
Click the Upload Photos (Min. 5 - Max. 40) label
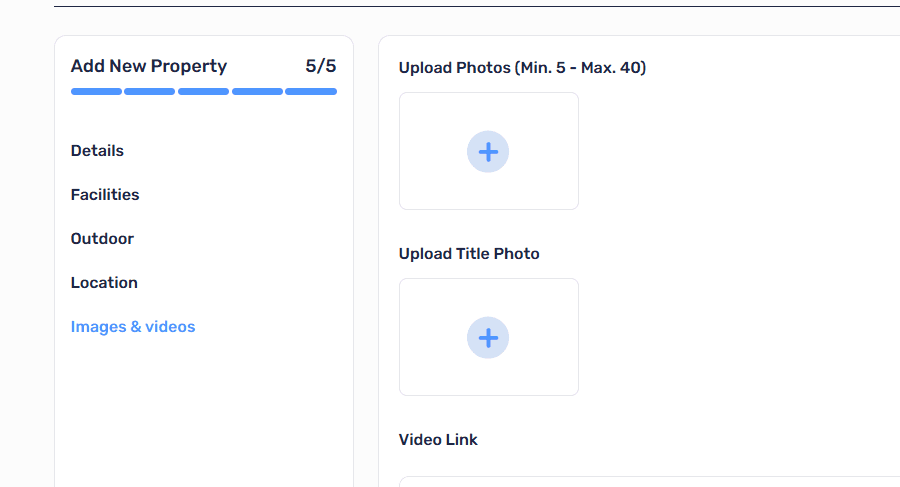pos(522,68)
